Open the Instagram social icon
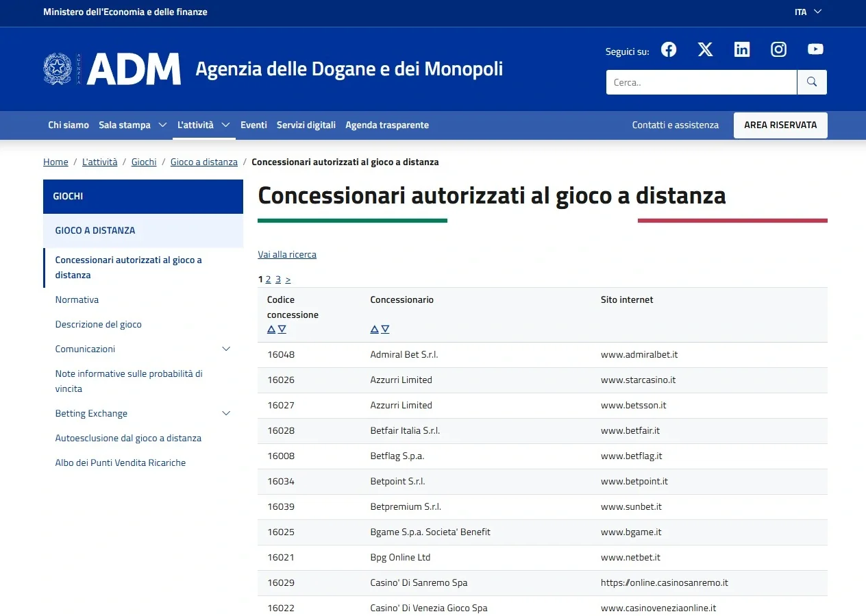Image resolution: width=866 pixels, height=616 pixels. pyautogui.click(x=779, y=49)
